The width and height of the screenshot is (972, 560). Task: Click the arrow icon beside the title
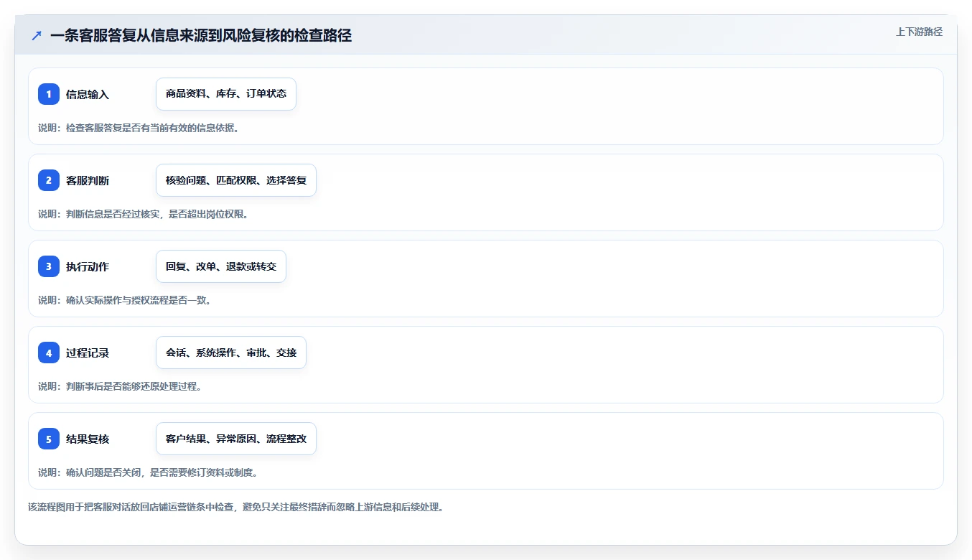37,36
